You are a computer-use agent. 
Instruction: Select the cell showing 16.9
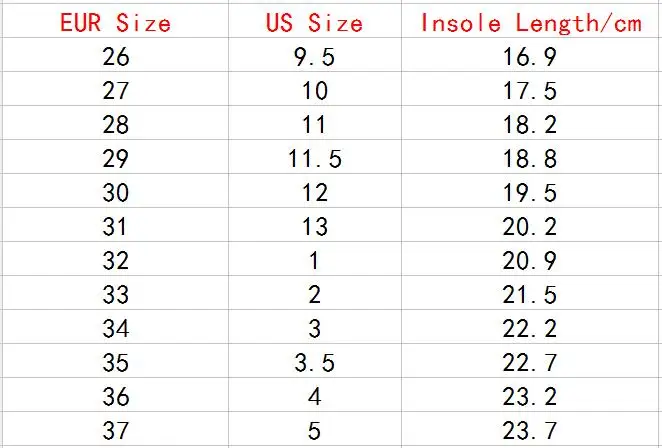point(532,54)
